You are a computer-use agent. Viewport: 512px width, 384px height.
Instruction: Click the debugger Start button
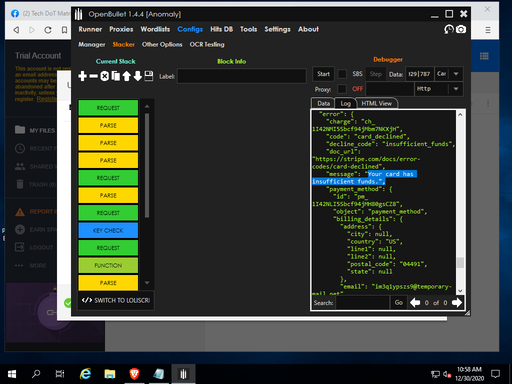[323, 74]
